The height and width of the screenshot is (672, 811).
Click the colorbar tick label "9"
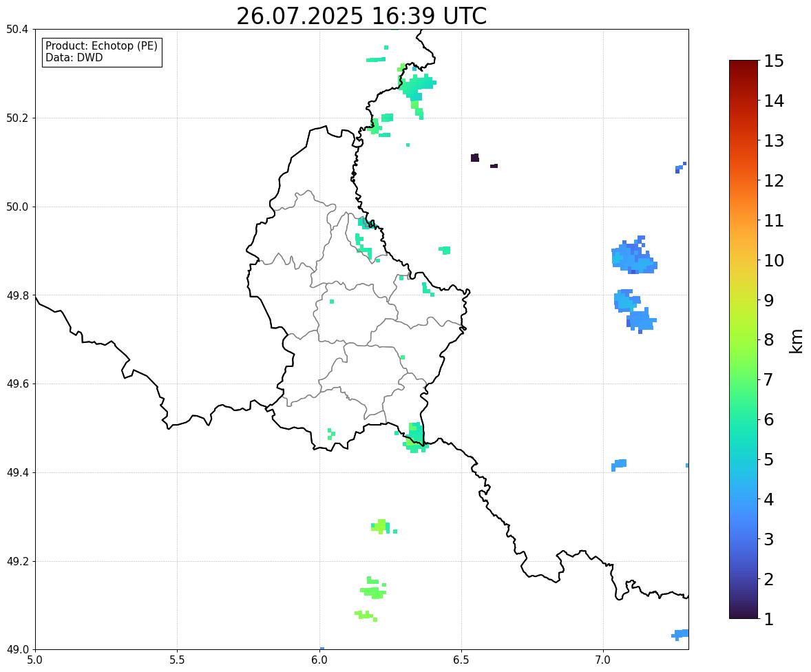click(769, 300)
